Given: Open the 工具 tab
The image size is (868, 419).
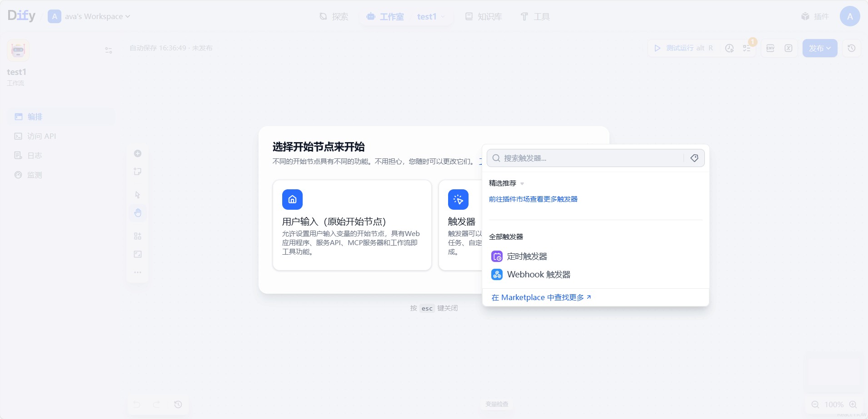Looking at the screenshot, I should [x=535, y=16].
